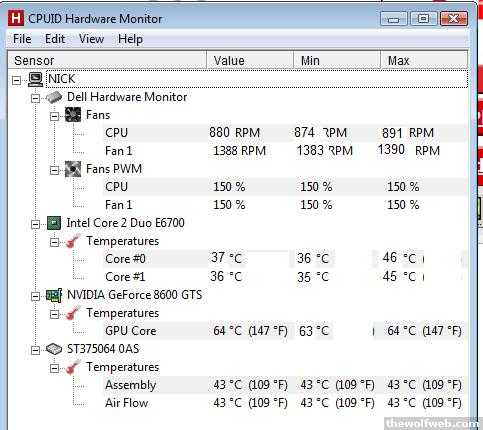Viewport: 483px width, 430px height.
Task: Select the NICK computer icon
Action: tap(35, 79)
